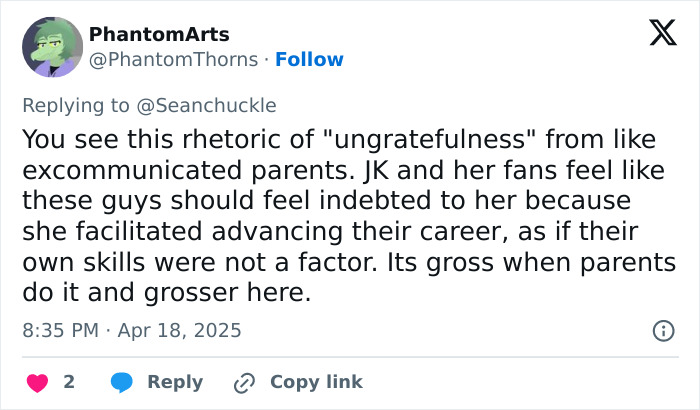Click the PhantomArts display name
Screen dimensions: 700x410
click(159, 35)
